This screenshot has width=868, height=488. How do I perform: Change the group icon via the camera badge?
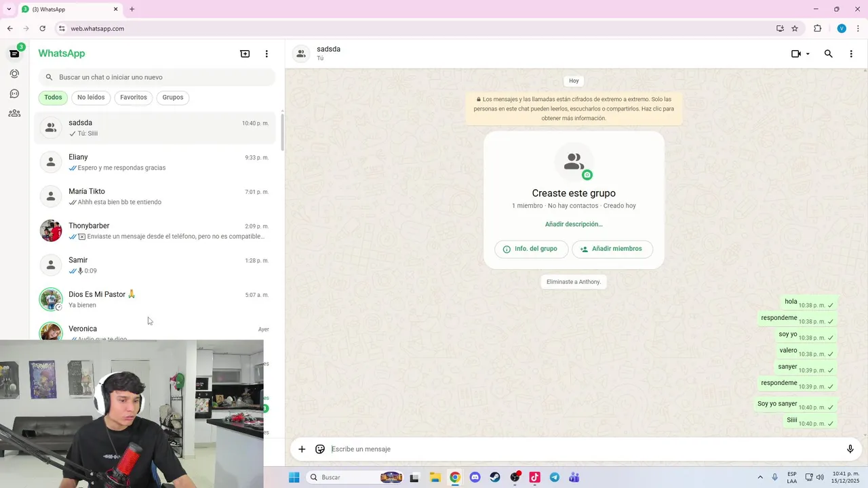(587, 175)
